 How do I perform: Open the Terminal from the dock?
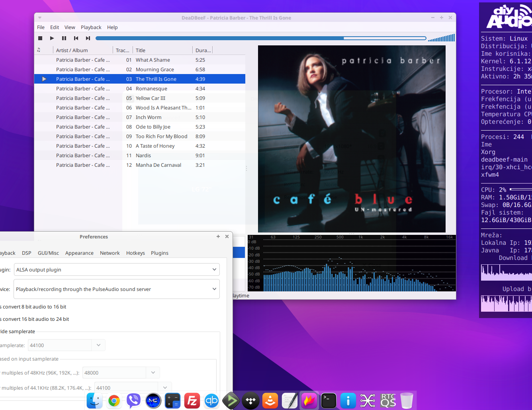tap(329, 401)
